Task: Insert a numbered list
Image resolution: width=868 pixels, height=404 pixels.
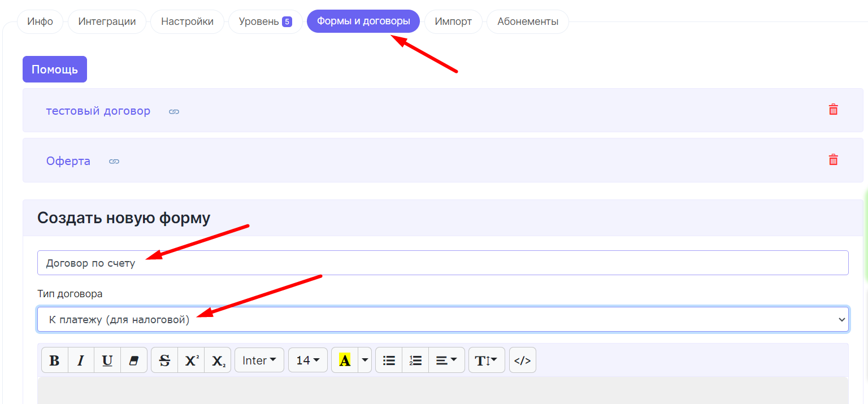Action: [415, 360]
